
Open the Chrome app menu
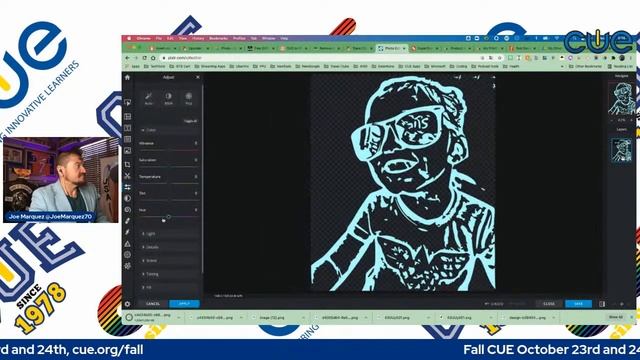click(x=143, y=38)
